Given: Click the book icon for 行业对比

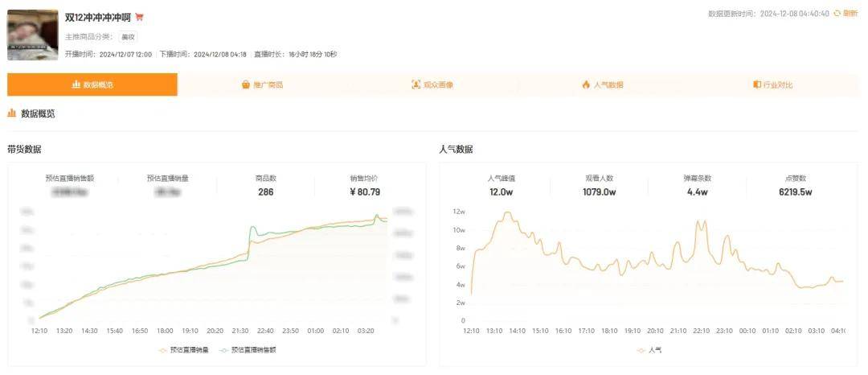Looking at the screenshot, I should [756, 84].
